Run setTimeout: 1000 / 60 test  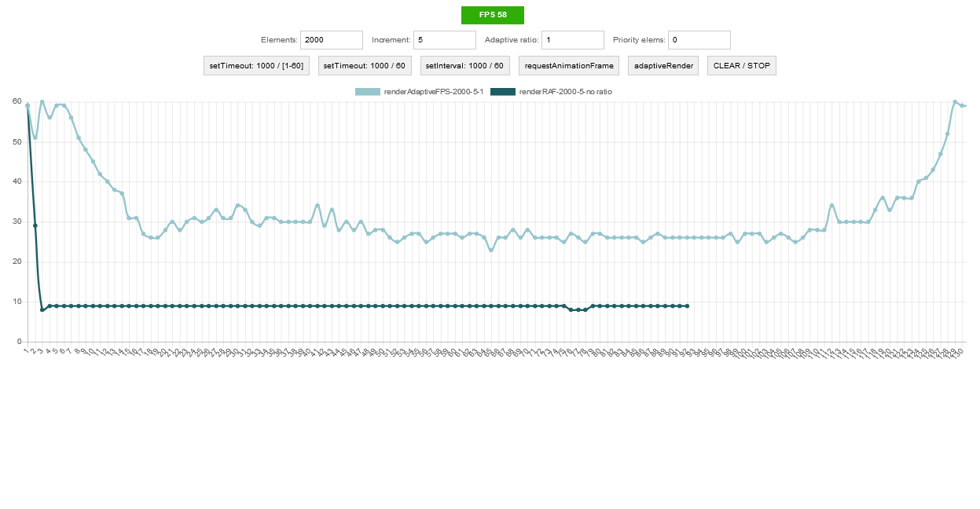tap(365, 66)
